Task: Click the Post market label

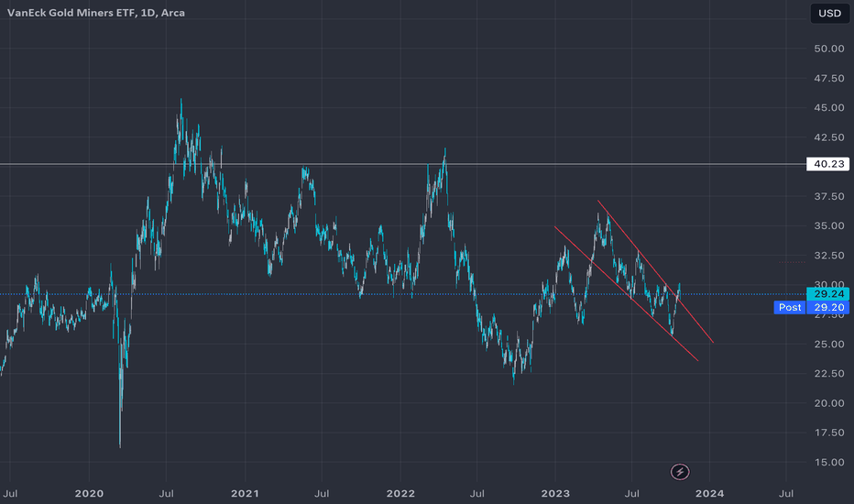Action: tap(790, 307)
